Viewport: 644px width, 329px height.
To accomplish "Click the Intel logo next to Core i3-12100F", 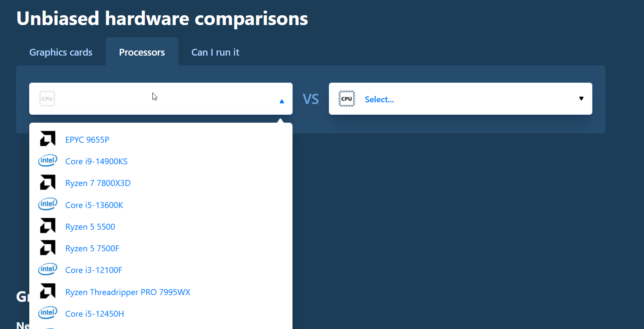I will coord(48,269).
